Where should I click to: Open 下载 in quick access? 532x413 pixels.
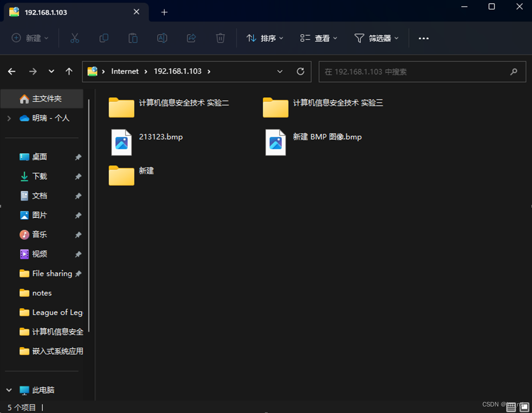tap(39, 176)
